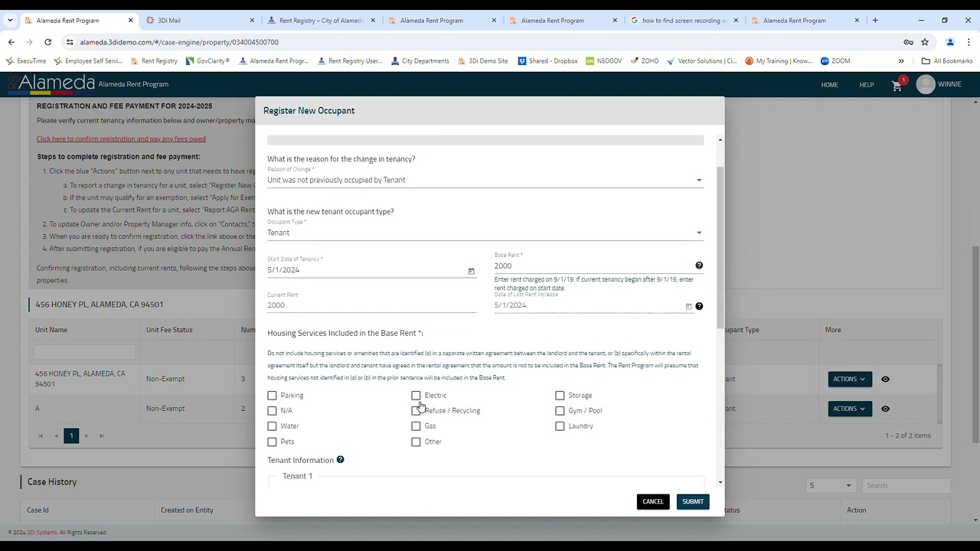Open the Reason of Change dropdown
Viewport: 980px width, 551px height.
[x=485, y=180]
